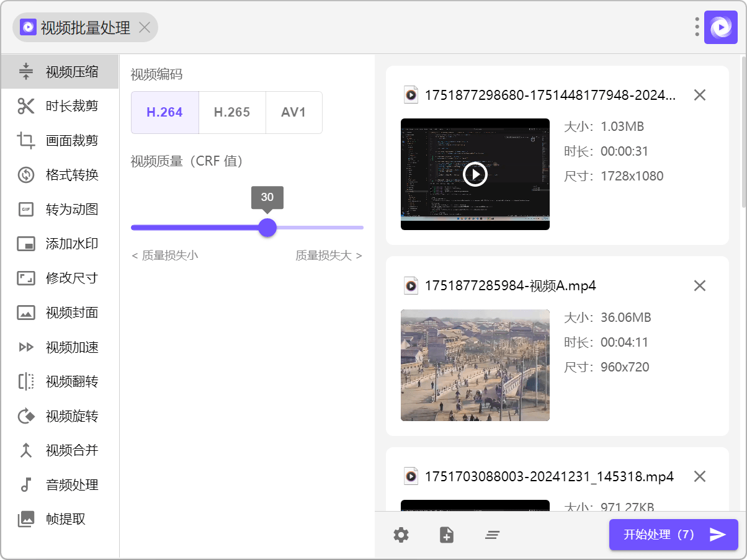Select H.264 video codec
The height and width of the screenshot is (560, 747).
coord(164,112)
